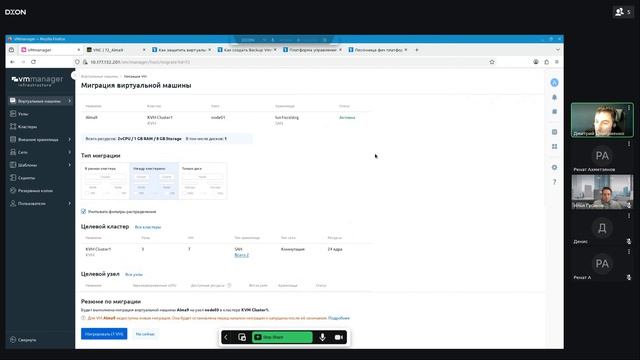Screen dimensions: 640x360
Task: Open list all tabs dropdown arrow
Action: (x=558, y=50)
